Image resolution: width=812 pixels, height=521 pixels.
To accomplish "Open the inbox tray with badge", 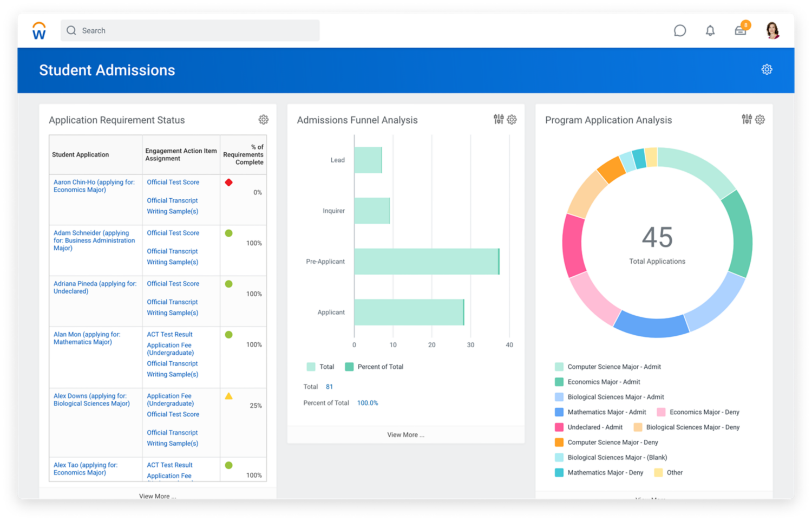I will point(740,31).
